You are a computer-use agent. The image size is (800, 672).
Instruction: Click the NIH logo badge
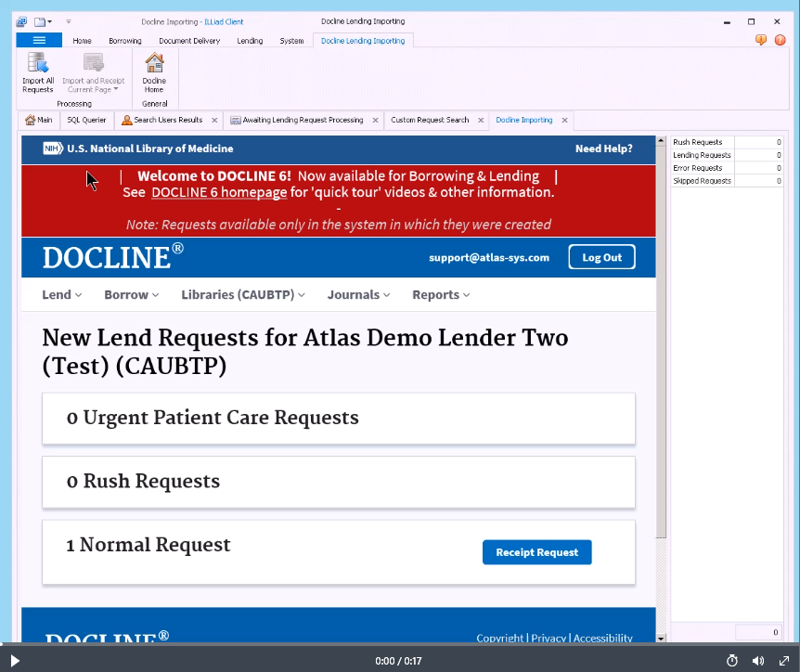(x=53, y=149)
